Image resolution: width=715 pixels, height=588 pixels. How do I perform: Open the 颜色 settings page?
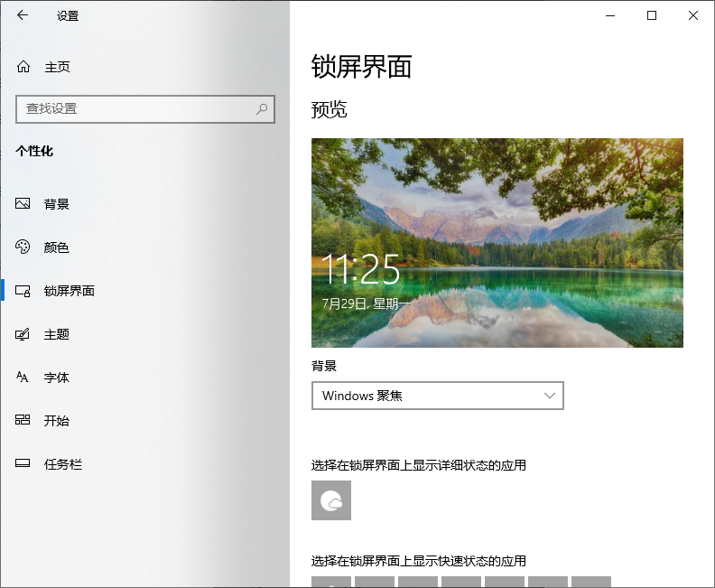[x=145, y=247]
